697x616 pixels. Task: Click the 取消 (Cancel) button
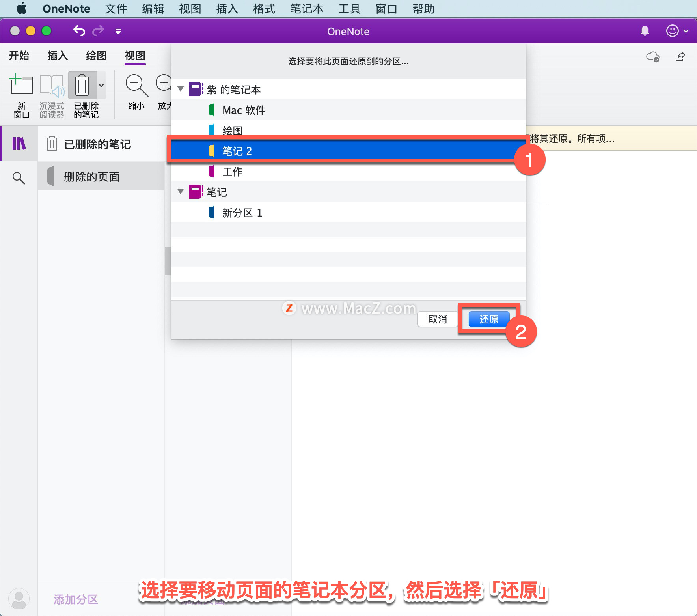(438, 319)
